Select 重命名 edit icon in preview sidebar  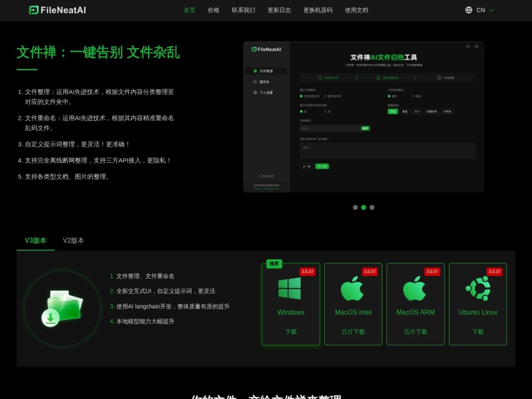coord(255,82)
